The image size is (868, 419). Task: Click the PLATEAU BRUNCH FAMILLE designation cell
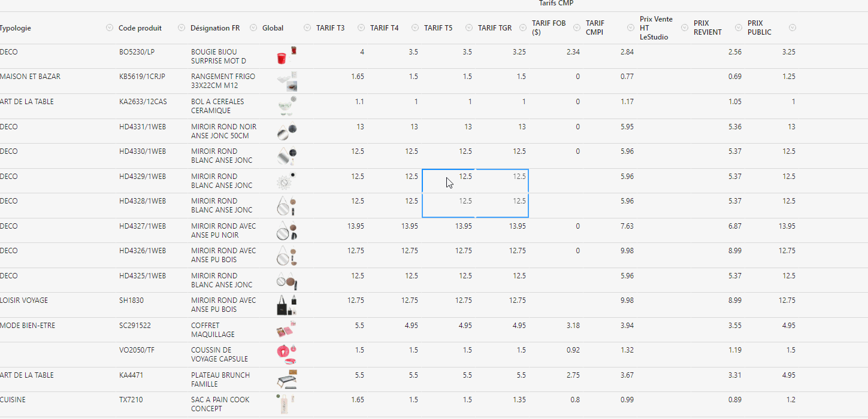220,379
